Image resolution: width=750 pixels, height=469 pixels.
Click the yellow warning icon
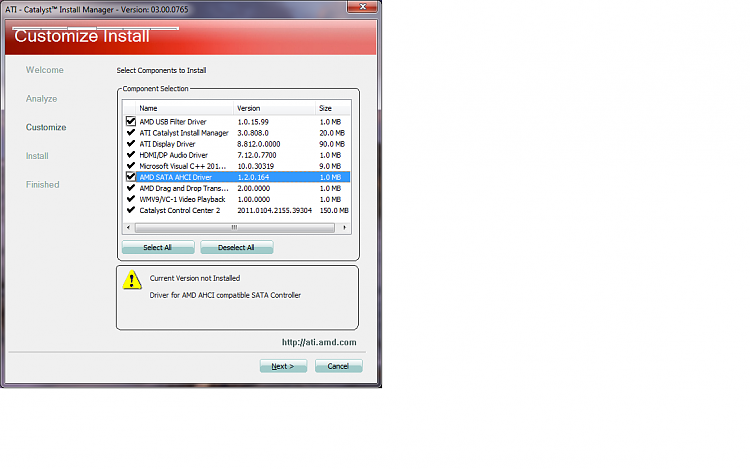[x=132, y=280]
